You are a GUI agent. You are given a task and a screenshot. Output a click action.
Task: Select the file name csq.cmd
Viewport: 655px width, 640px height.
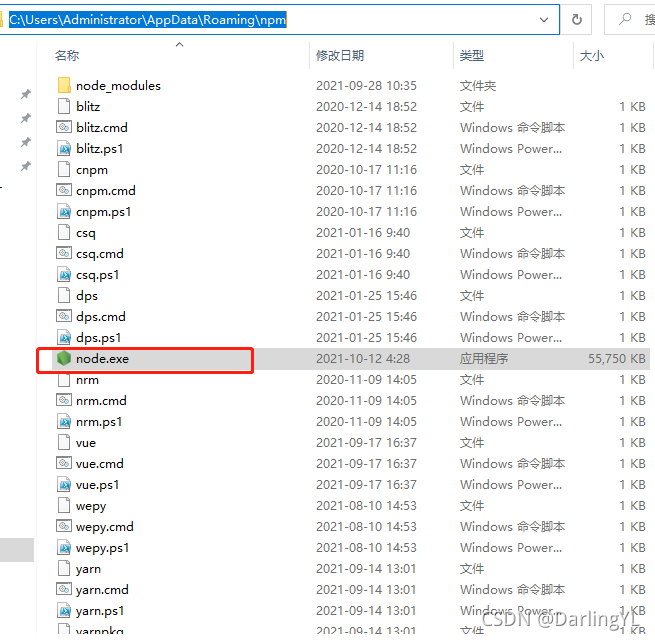(100, 254)
